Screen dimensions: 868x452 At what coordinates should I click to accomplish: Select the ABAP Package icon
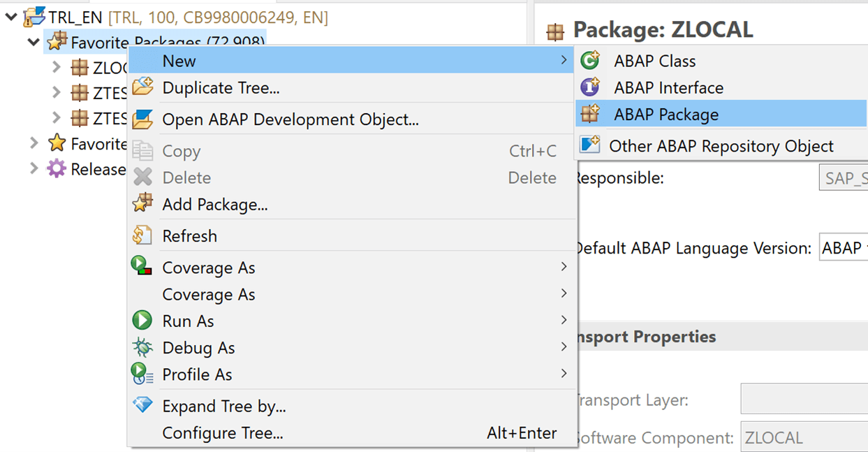(590, 115)
